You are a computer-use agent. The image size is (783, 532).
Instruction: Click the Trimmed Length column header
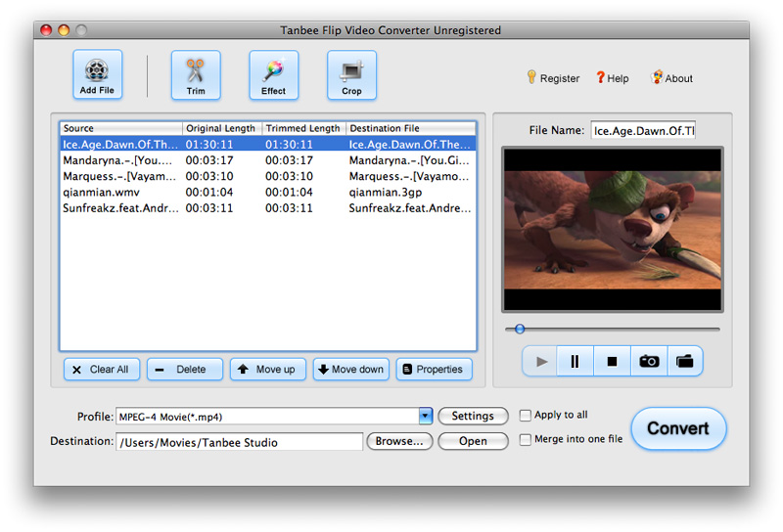coord(303,128)
